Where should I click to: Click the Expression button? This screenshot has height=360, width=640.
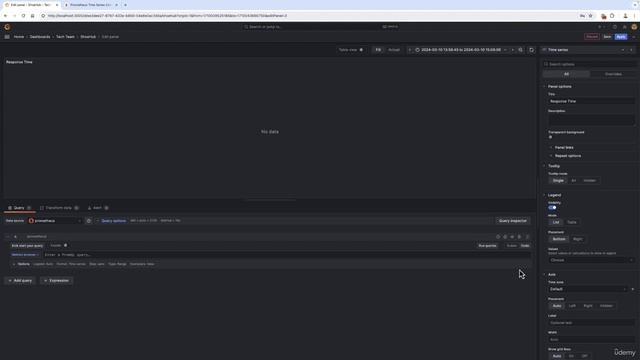[56, 281]
